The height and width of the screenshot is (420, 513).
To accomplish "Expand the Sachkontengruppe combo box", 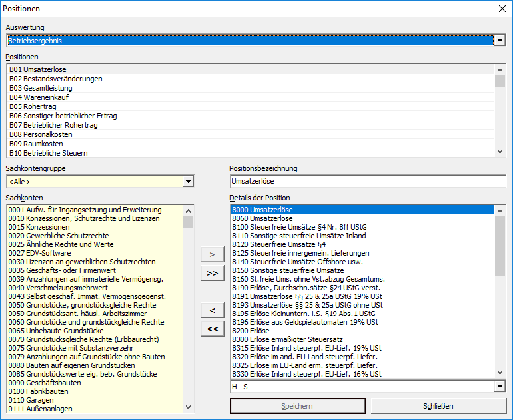I will coord(188,182).
